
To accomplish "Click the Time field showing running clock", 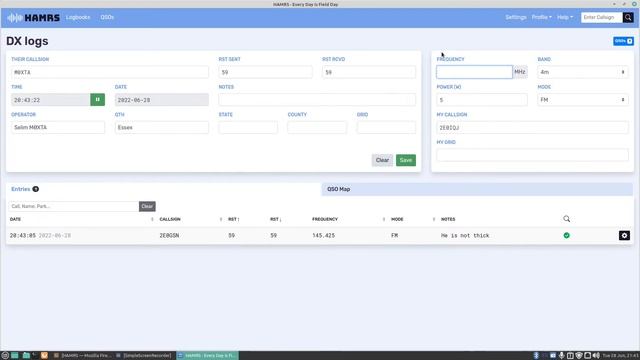I will (x=51, y=100).
